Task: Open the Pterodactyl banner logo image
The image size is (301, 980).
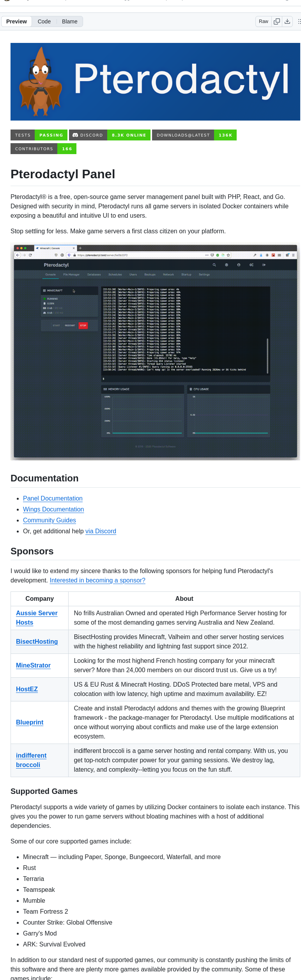Action: [155, 82]
